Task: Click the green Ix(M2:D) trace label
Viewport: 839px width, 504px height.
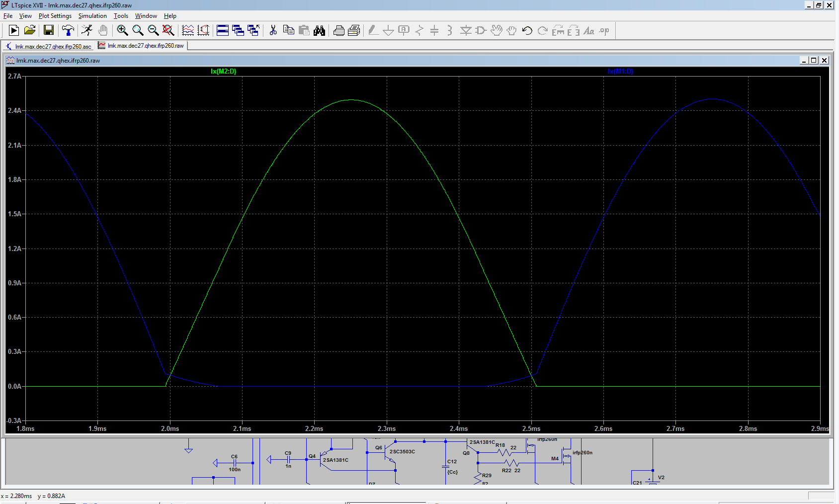Action: (223, 72)
